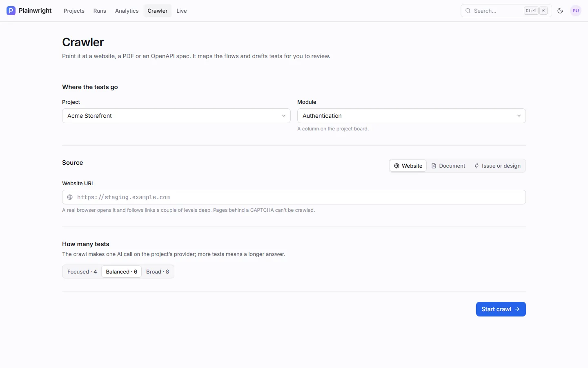Click the 'Website URL' field label
This screenshot has width=588, height=368.
(x=78, y=184)
